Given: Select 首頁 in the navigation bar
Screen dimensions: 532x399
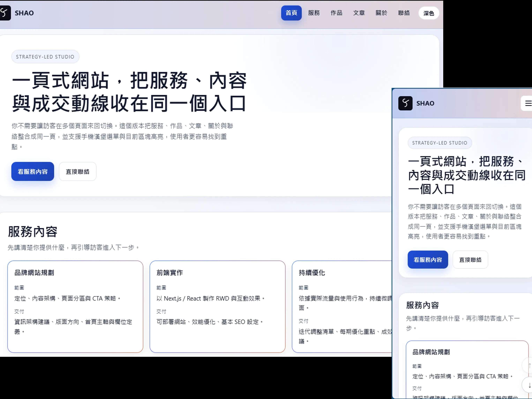Looking at the screenshot, I should (x=291, y=13).
